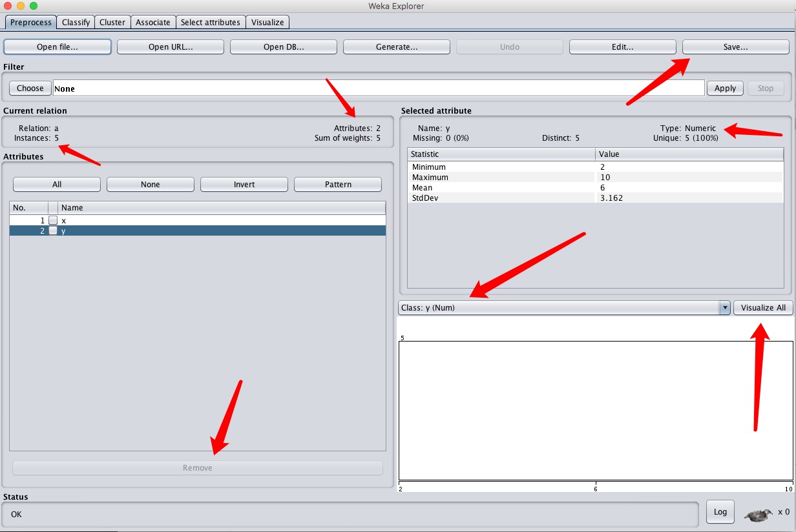Click the Save... button
Viewport: 796px width, 532px height.
pyautogui.click(x=736, y=47)
